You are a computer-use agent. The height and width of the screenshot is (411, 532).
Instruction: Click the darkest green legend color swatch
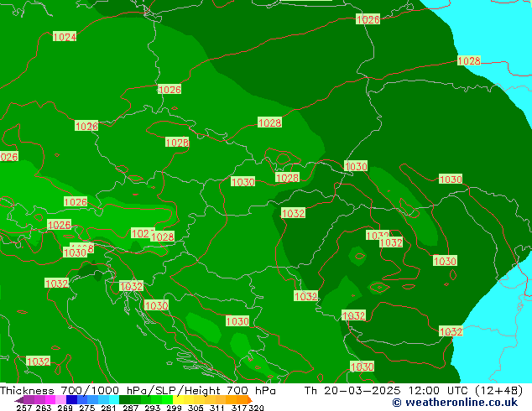124,399
